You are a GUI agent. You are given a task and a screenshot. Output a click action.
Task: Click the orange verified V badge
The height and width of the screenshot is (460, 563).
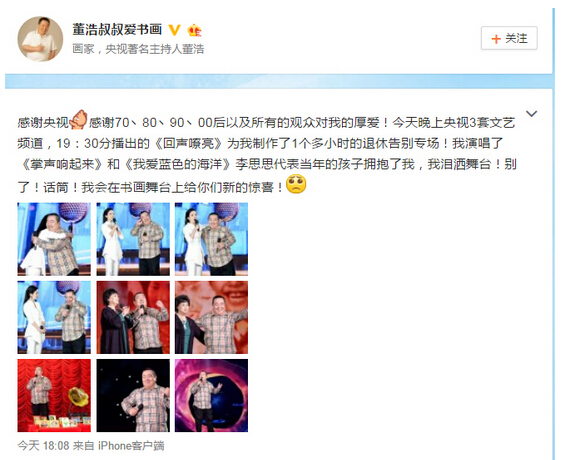tap(175, 30)
